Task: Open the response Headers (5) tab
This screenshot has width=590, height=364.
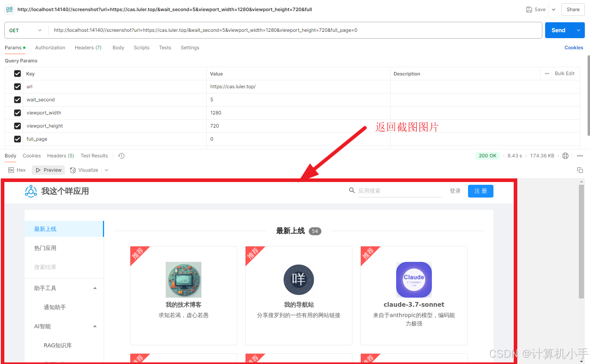Action: click(x=60, y=156)
